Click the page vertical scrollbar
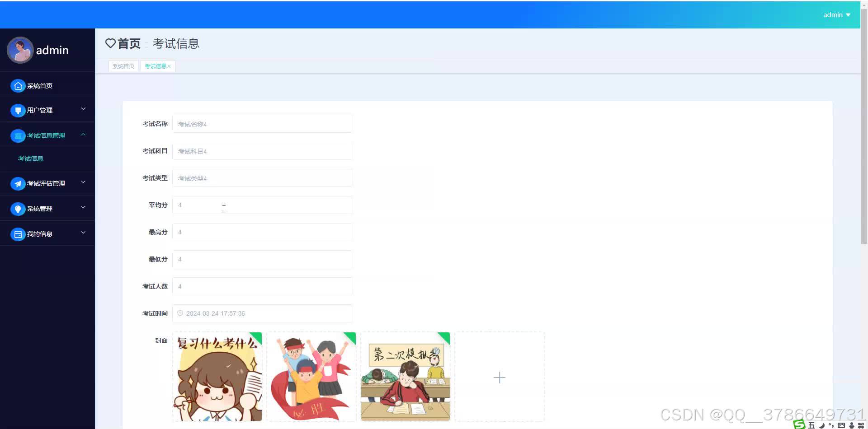The image size is (868, 429). [x=864, y=126]
